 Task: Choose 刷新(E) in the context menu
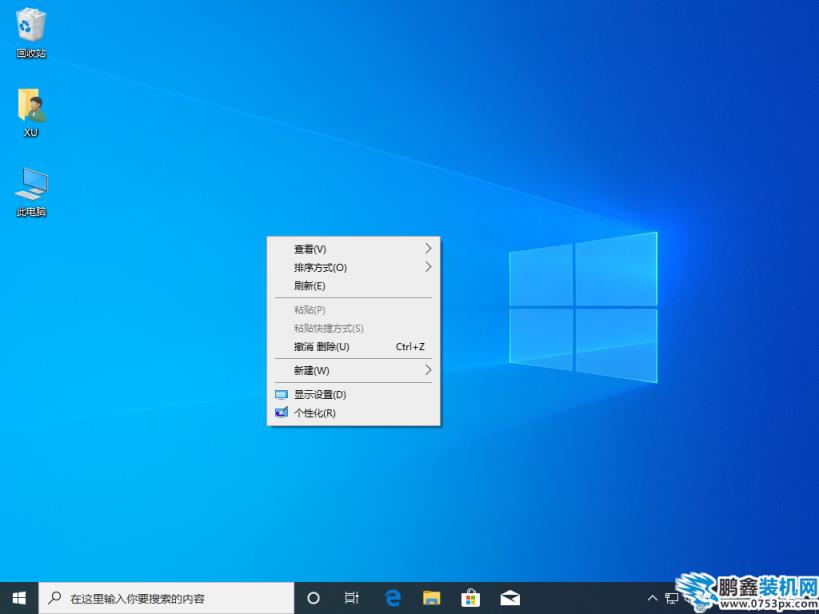point(354,286)
